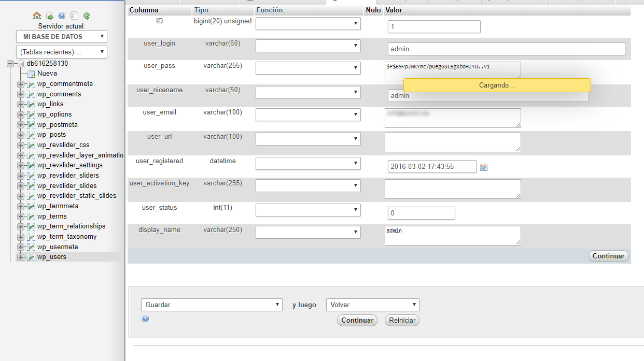
Task: Open the Función dropdown for user_pass
Action: 308,68
